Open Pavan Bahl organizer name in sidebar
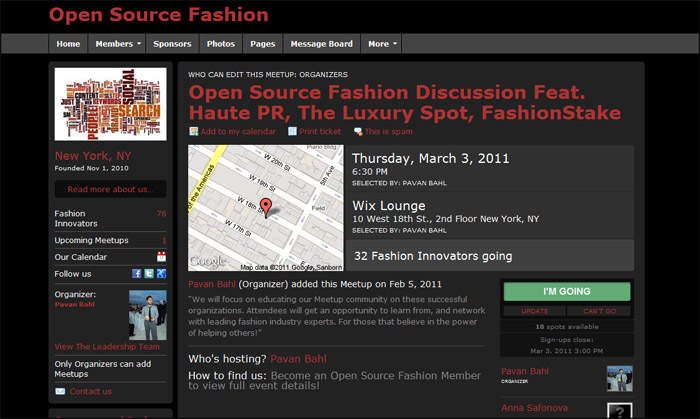700x419 pixels. 75,304
